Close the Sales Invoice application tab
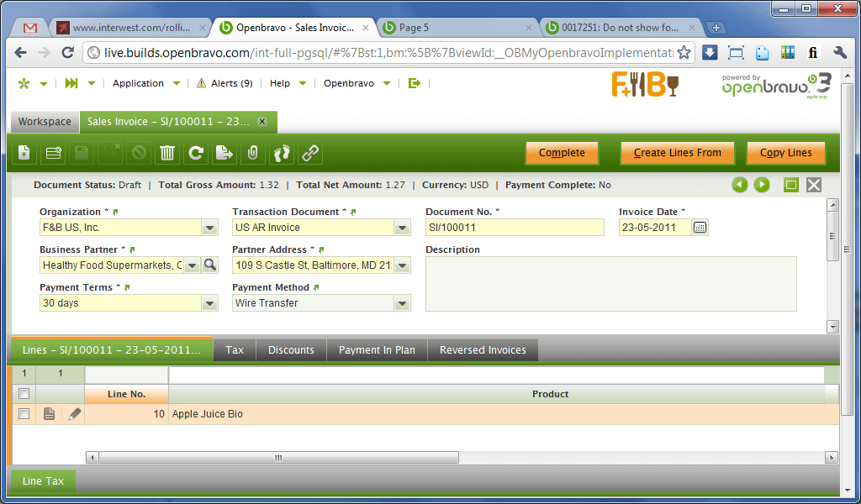This screenshot has height=504, width=861. [x=262, y=122]
